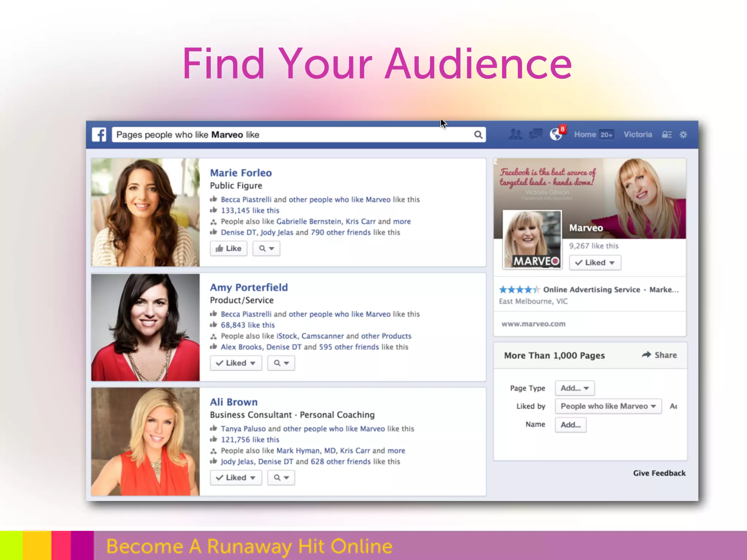Open Alex Brooks link

tap(241, 347)
